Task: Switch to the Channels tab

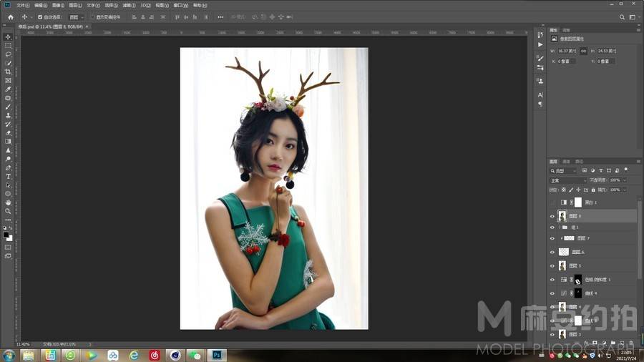Action: [x=567, y=162]
